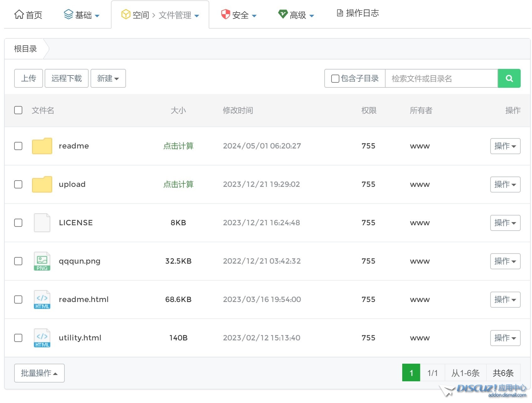The width and height of the screenshot is (532, 403).
Task: Click the LICENSE blank file icon
Action: click(42, 223)
